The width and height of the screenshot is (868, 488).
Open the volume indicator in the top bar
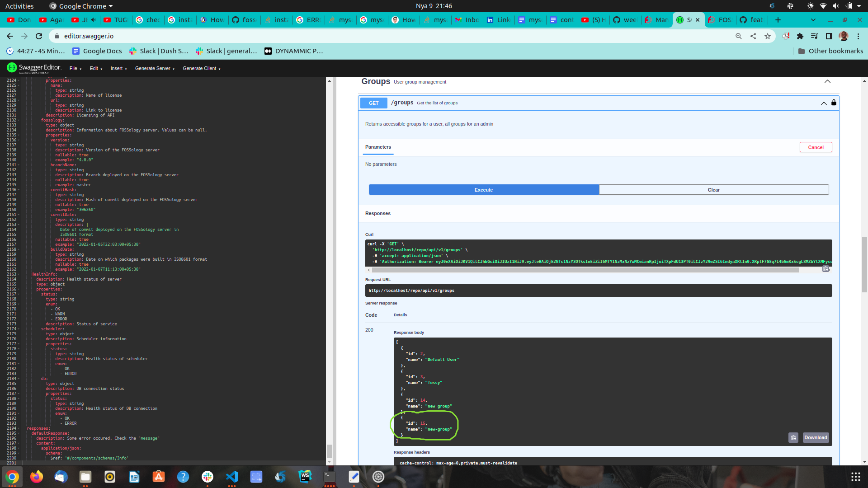click(835, 6)
